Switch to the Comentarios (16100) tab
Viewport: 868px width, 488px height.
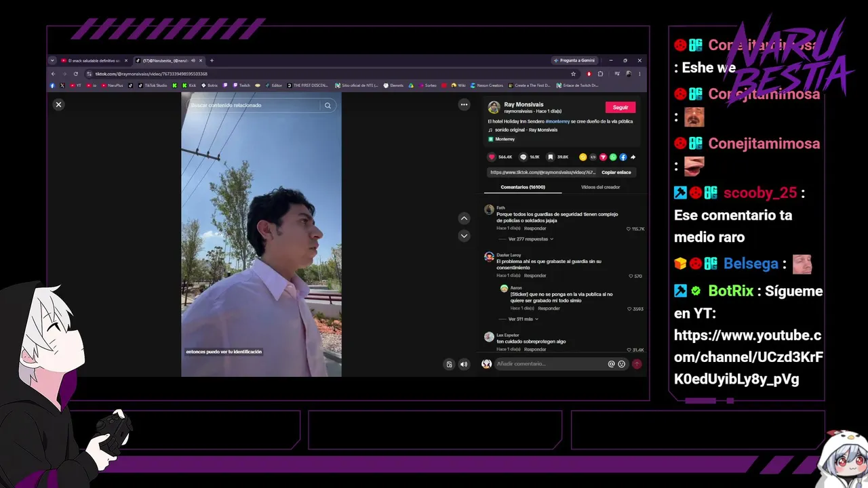tap(523, 187)
